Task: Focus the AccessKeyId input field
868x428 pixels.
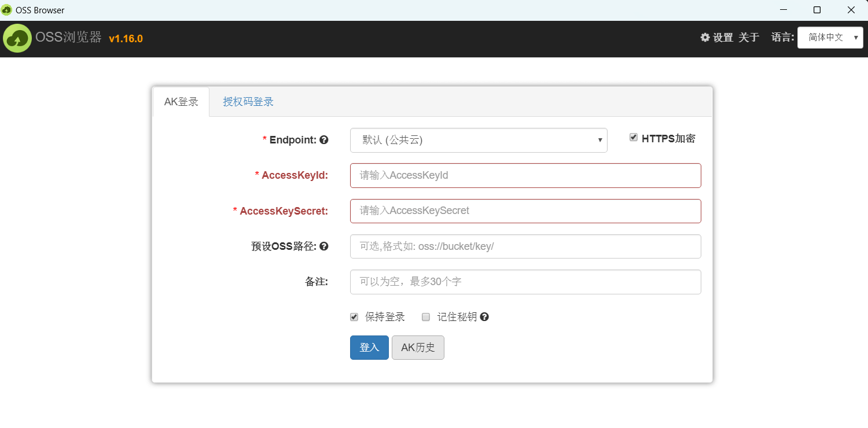Action: point(525,175)
